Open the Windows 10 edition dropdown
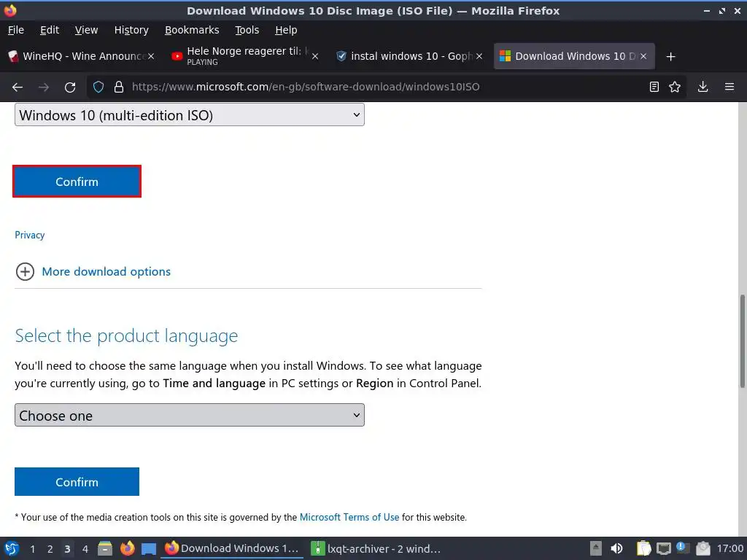This screenshot has height=560, width=747. [190, 114]
